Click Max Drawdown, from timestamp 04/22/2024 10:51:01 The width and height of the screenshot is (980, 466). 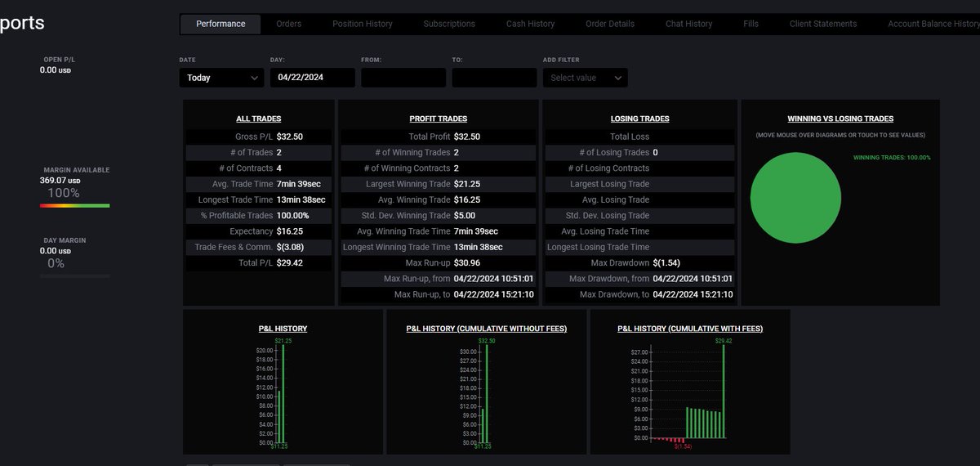(693, 279)
